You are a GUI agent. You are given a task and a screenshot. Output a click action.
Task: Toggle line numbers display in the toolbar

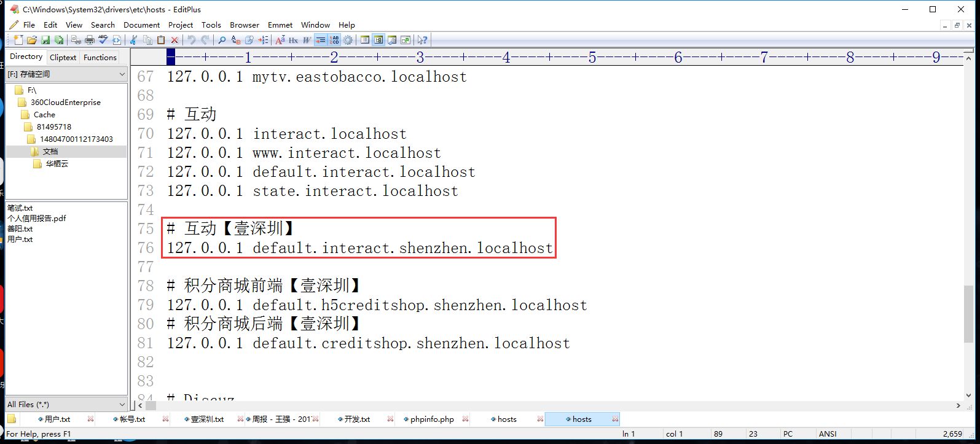point(334,40)
